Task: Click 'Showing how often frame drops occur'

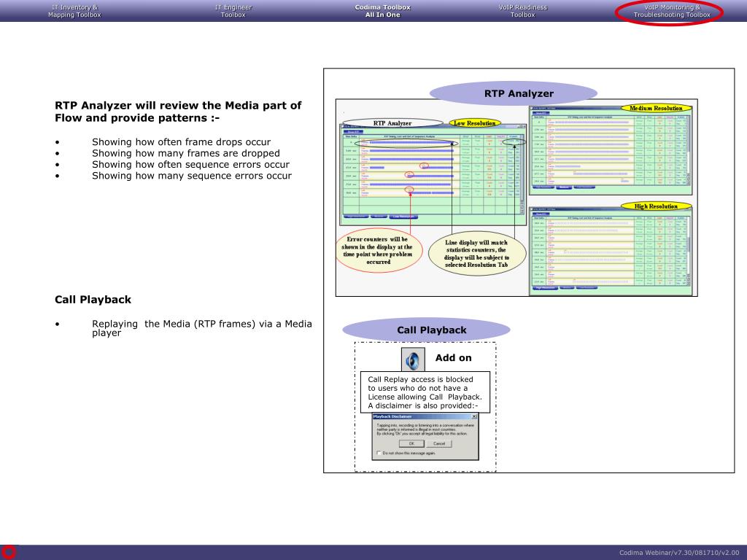Action: (181, 142)
